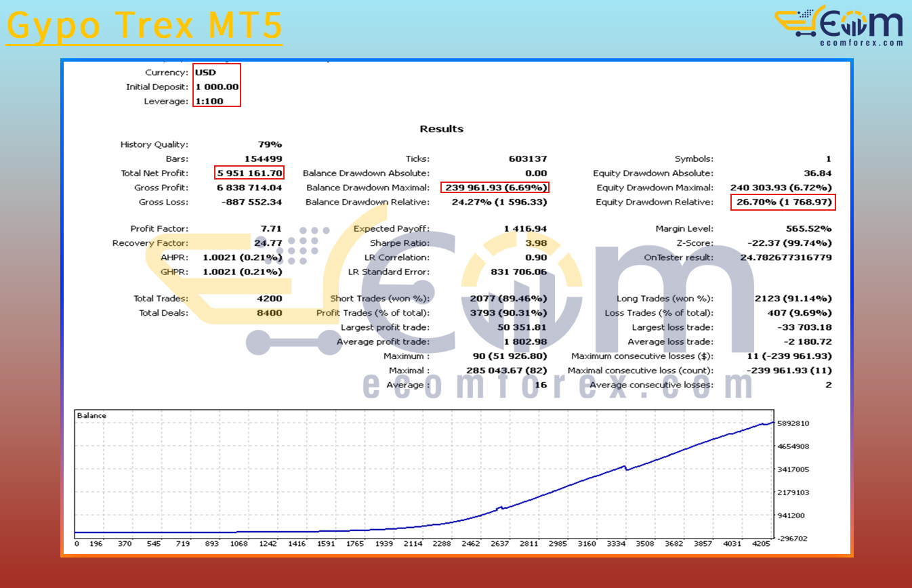Select the Total Deals value 8400
Viewport: 912px width, 588px height.
pos(270,313)
